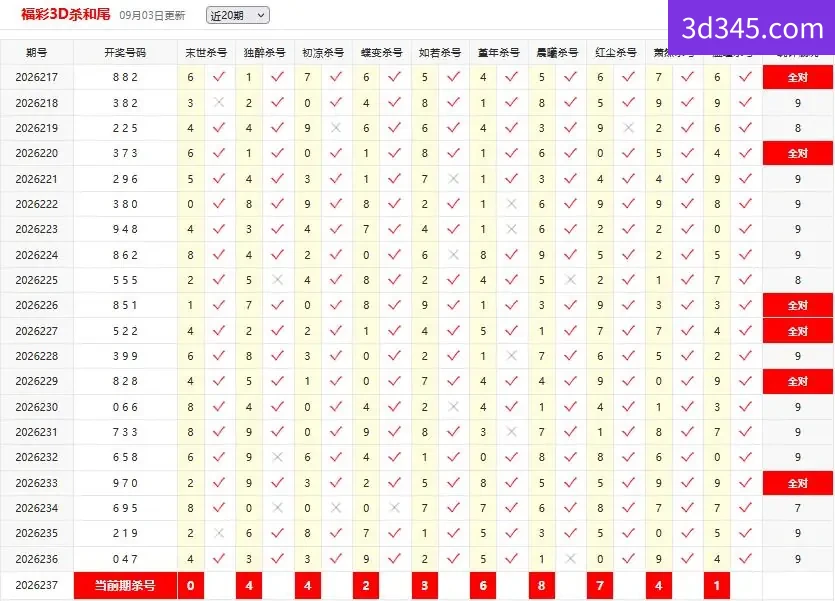Click the gray X in row 2026222 童年杀号
835x601 pixels.
(512, 204)
